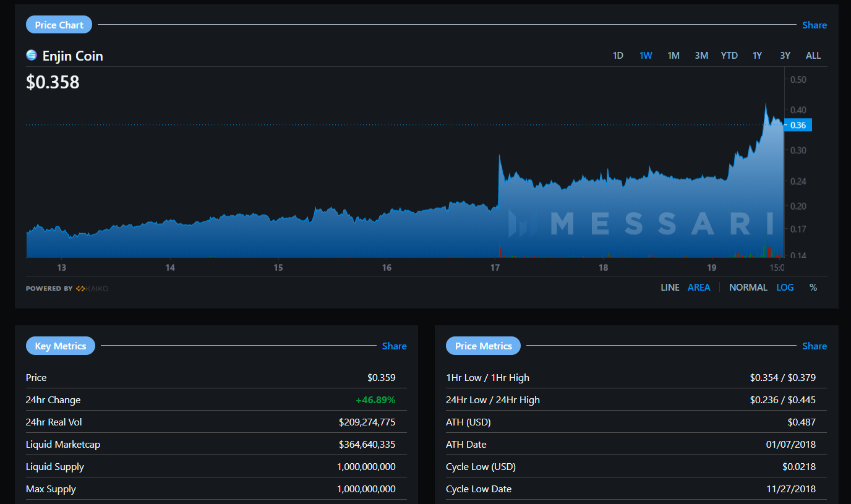Click the date label 18 on axis
851x504 pixels.
click(x=603, y=268)
